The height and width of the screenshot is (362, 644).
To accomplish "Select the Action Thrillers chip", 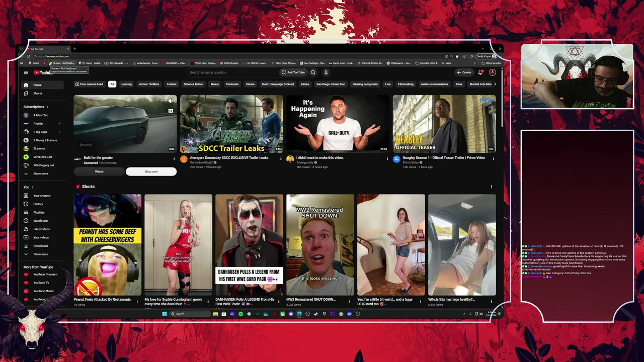I will coord(149,84).
